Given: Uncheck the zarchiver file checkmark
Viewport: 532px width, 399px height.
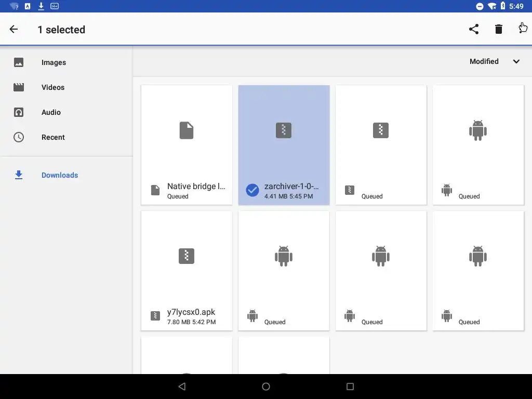Looking at the screenshot, I should (x=252, y=190).
